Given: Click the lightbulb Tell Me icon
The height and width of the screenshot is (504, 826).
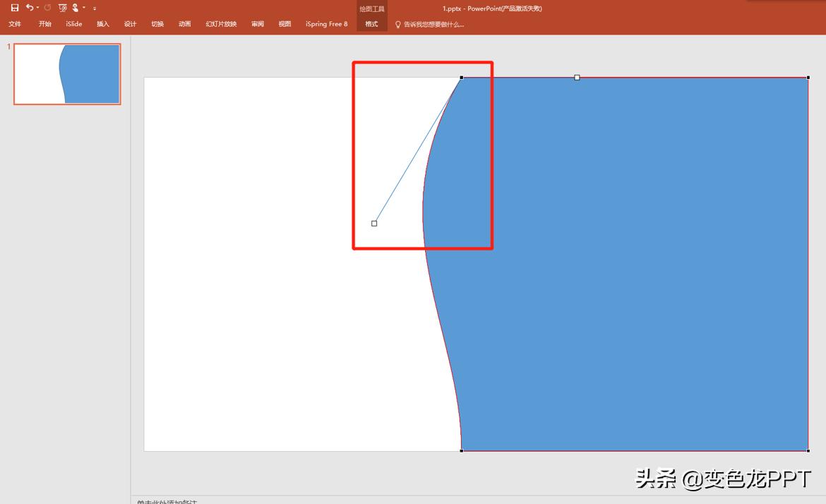Looking at the screenshot, I should pos(397,24).
